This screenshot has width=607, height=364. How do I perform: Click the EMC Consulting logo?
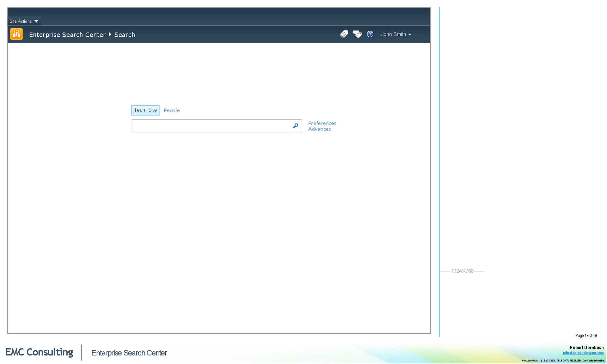tap(39, 352)
